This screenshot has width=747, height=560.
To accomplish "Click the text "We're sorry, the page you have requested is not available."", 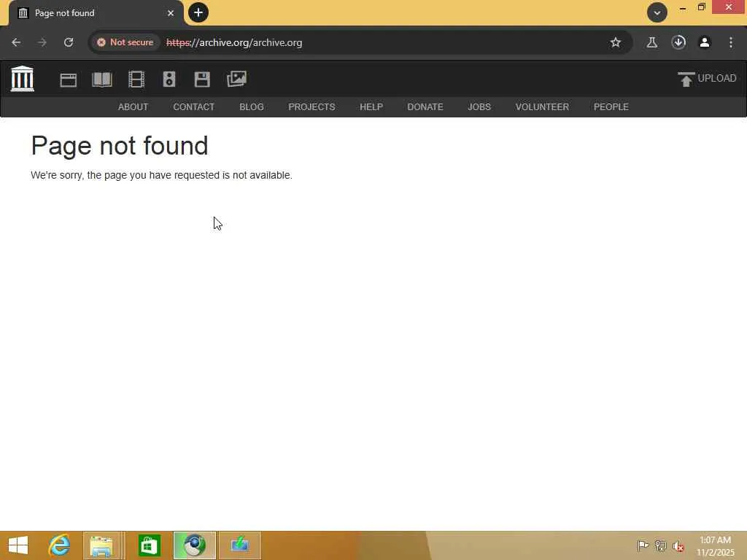I will [161, 175].
